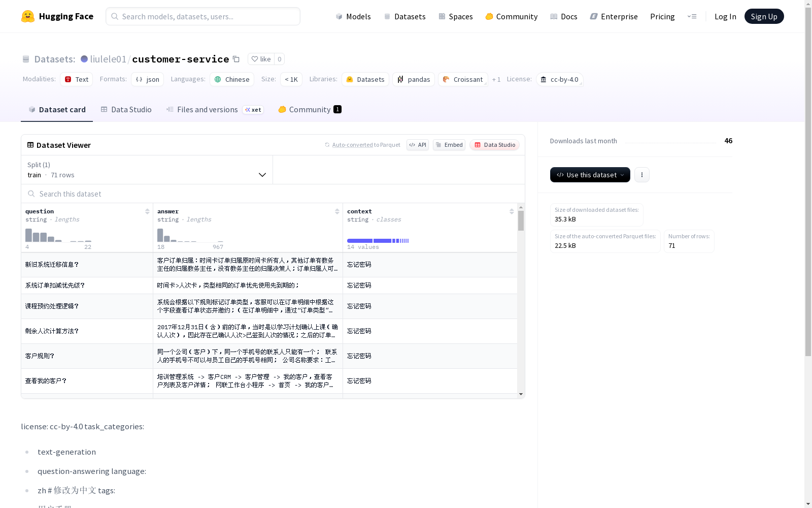812x508 pixels.
Task: Click the json format tag
Action: [x=147, y=79]
